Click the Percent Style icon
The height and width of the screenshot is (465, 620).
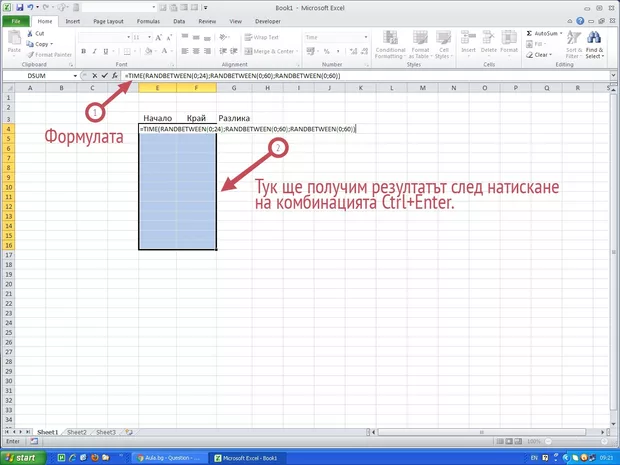[x=327, y=51]
